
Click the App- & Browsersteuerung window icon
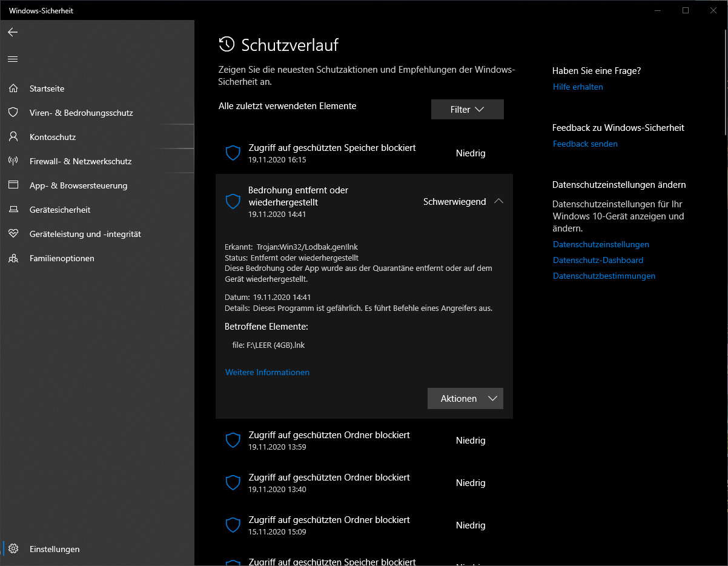click(13, 185)
